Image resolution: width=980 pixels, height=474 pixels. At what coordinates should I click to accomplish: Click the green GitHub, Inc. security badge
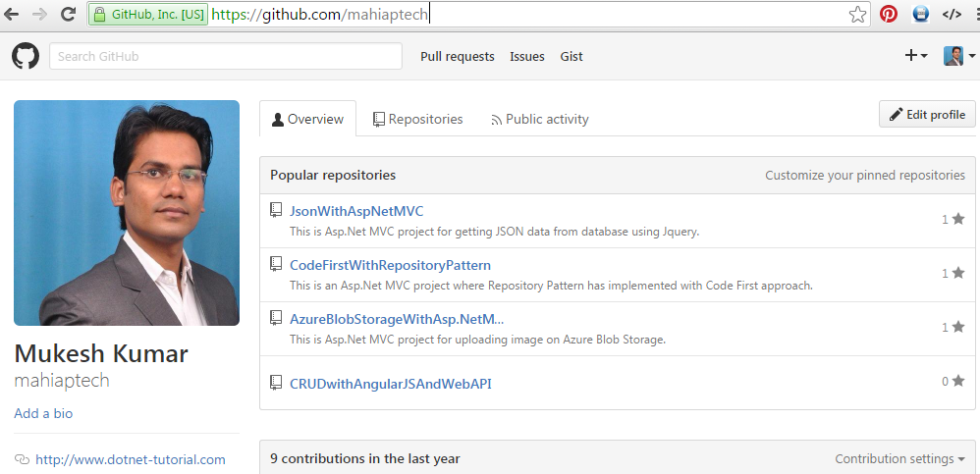(x=148, y=15)
